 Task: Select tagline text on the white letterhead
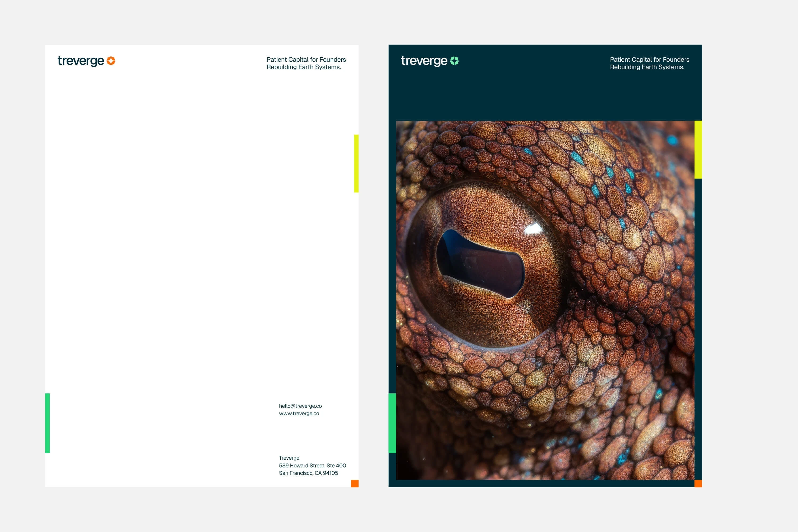pyautogui.click(x=306, y=63)
